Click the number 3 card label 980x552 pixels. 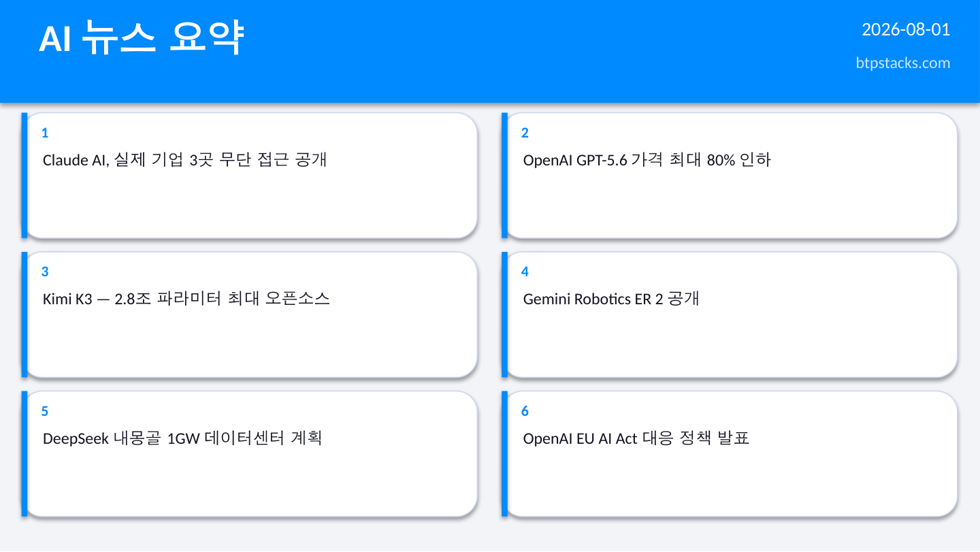pyautogui.click(x=45, y=272)
